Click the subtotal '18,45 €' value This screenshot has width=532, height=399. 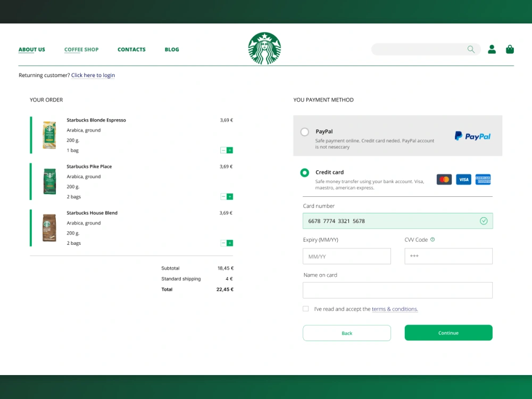226,268
